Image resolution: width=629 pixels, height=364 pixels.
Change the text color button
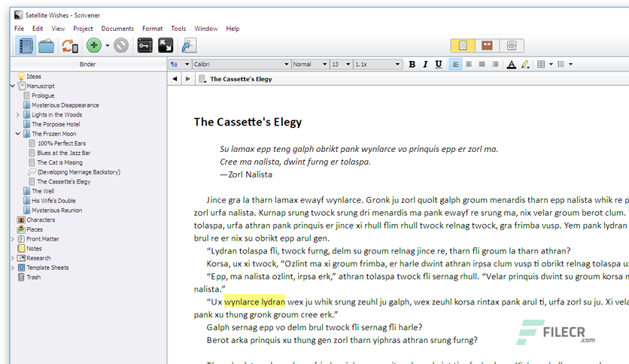click(x=512, y=64)
